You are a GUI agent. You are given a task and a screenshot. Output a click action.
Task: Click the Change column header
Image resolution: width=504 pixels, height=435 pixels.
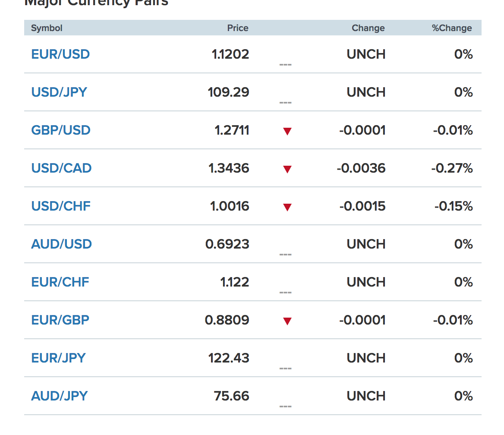click(369, 28)
